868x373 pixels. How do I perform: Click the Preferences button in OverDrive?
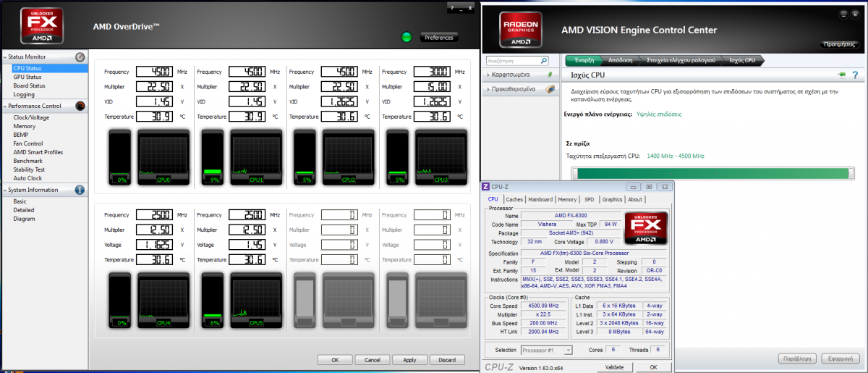click(439, 38)
